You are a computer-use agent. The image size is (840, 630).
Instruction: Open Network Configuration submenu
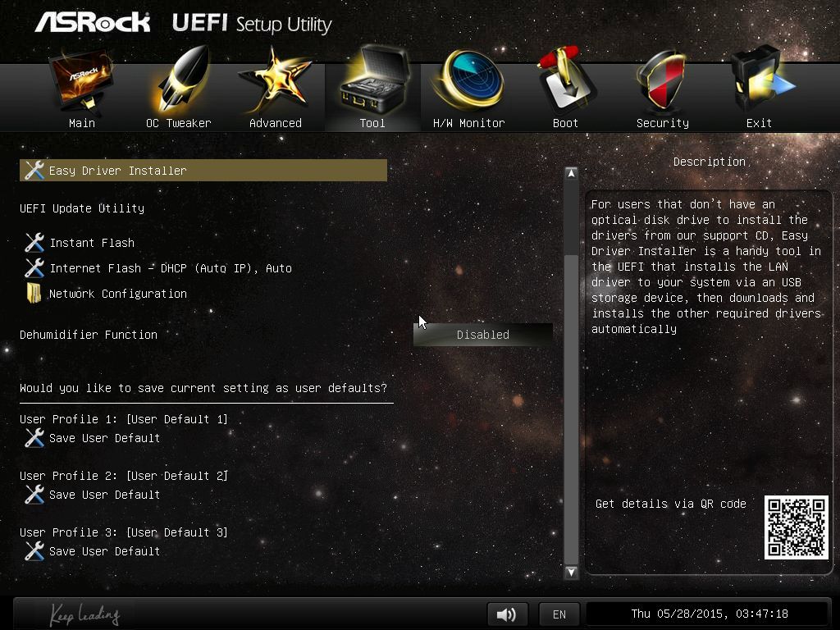point(118,294)
